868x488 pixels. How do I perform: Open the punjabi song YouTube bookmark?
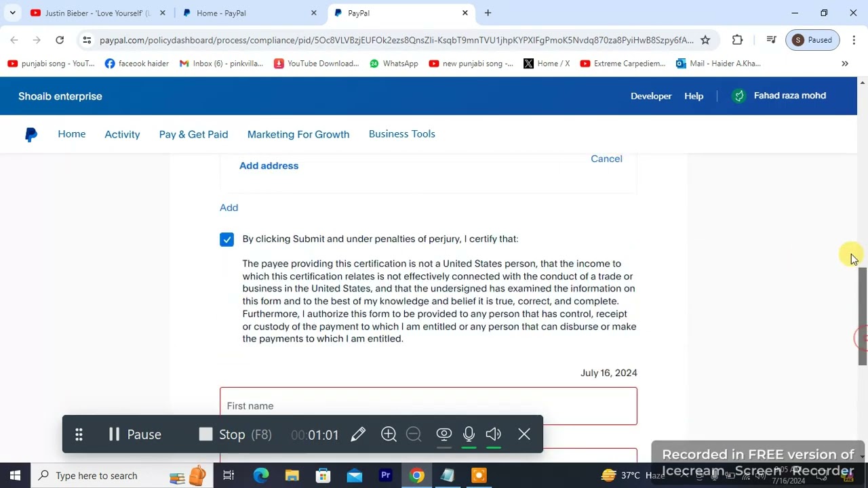(x=52, y=64)
